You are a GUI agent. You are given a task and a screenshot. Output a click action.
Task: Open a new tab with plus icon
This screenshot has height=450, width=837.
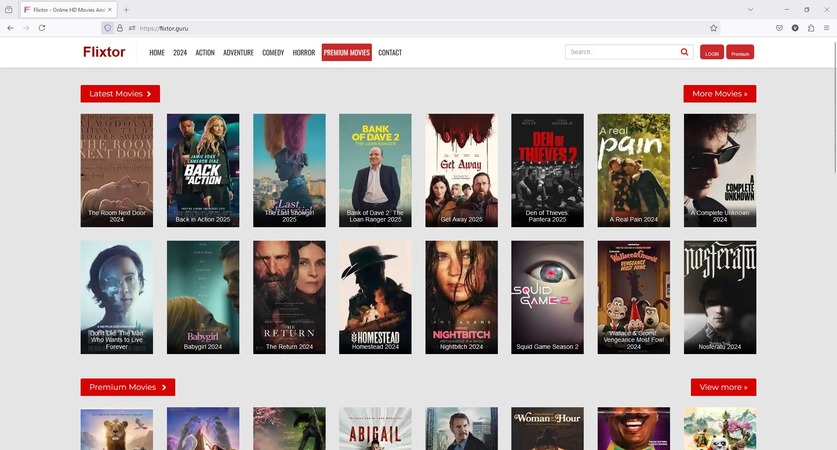tap(126, 9)
